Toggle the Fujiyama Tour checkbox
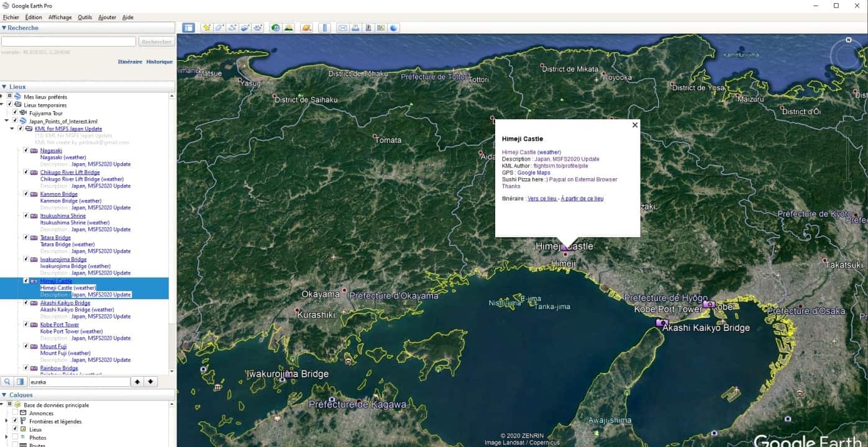Image resolution: width=868 pixels, height=447 pixels. [x=15, y=113]
